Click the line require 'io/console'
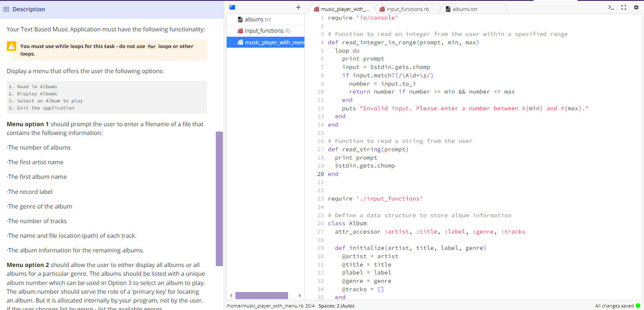Viewport: 644px width, 310px height. click(x=363, y=18)
